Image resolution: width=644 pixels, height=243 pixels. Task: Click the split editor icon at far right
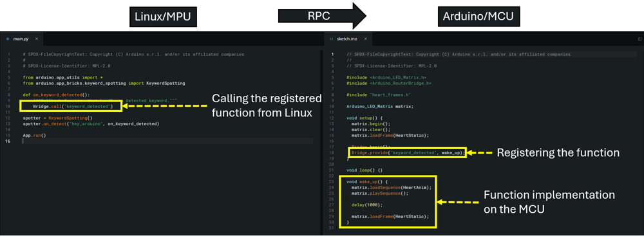tap(639, 39)
